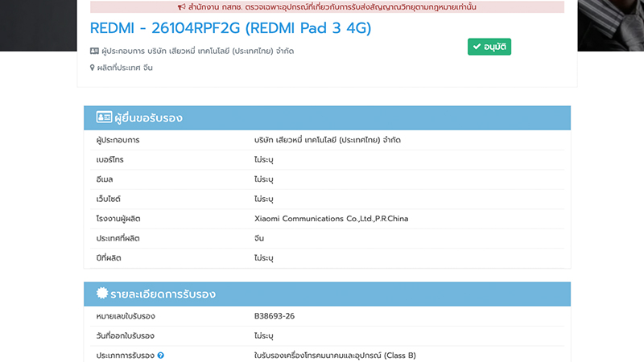
Task: Select the certificate number B38693-26
Action: [275, 316]
